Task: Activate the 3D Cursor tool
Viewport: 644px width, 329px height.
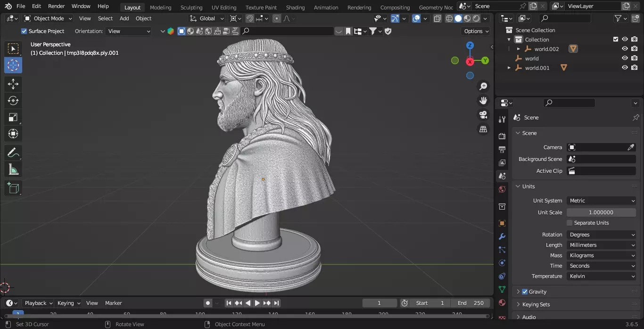Action: click(x=13, y=66)
